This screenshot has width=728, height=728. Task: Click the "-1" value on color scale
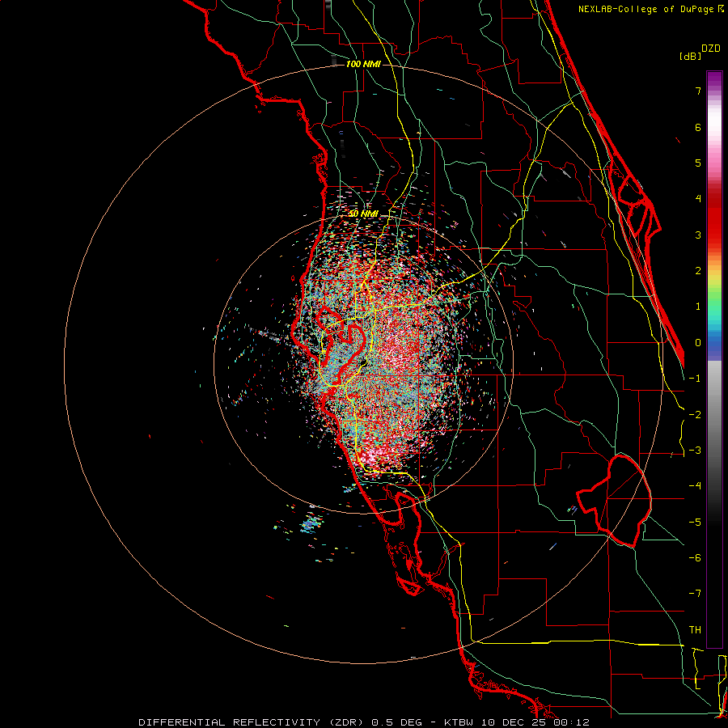click(x=695, y=379)
